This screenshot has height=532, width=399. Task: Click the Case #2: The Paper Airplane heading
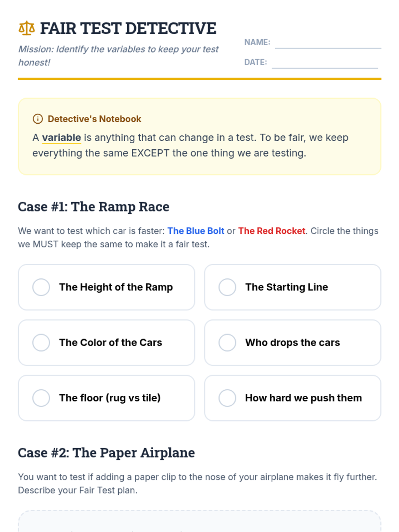pyautogui.click(x=106, y=453)
